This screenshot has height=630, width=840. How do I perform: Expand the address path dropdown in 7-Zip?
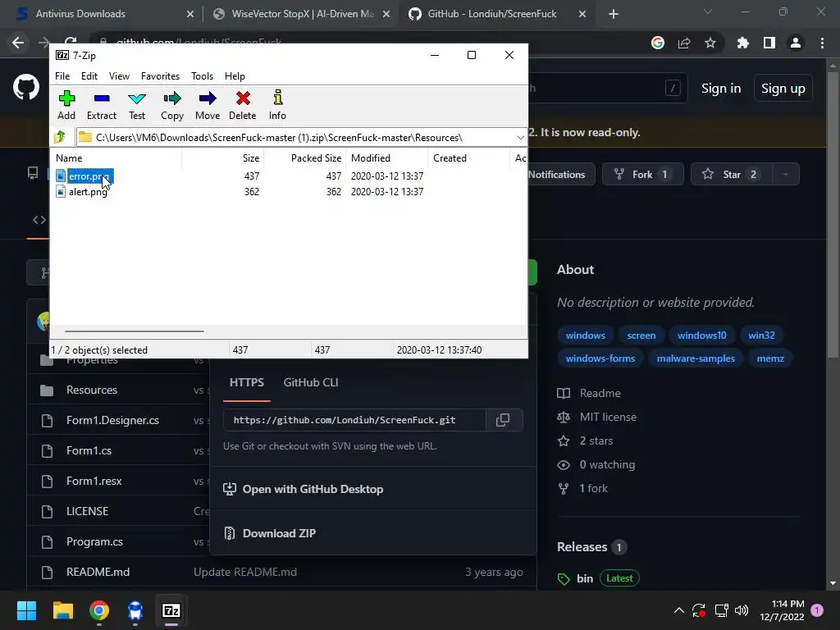520,138
